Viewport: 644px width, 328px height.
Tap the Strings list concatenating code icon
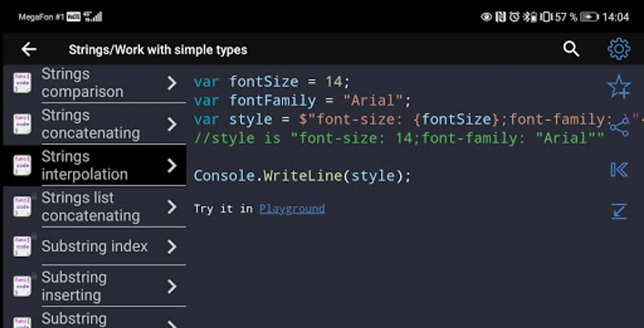[x=22, y=207]
